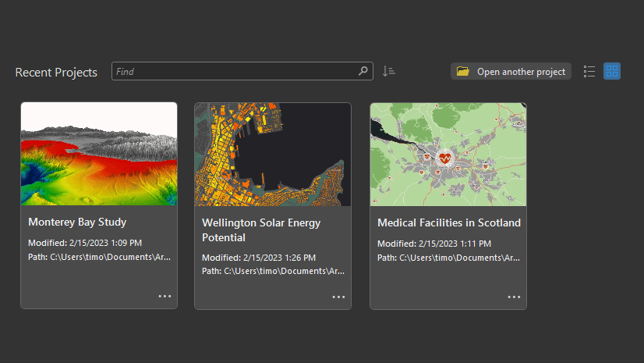The height and width of the screenshot is (363, 644).
Task: Click the Medical Facilities project file path
Action: [448, 257]
